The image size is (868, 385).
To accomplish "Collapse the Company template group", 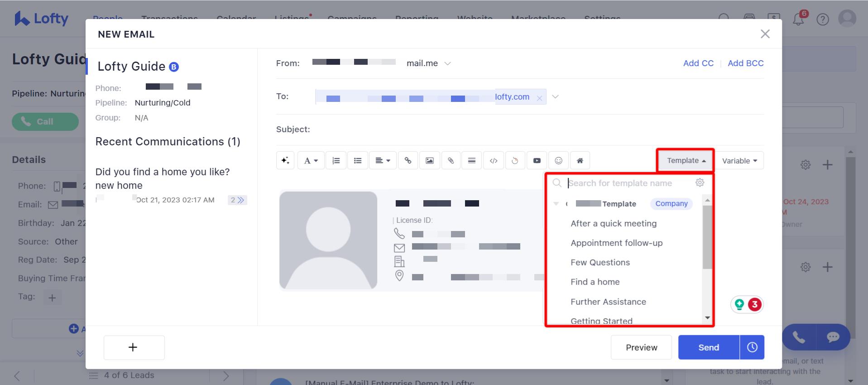I will tap(556, 204).
